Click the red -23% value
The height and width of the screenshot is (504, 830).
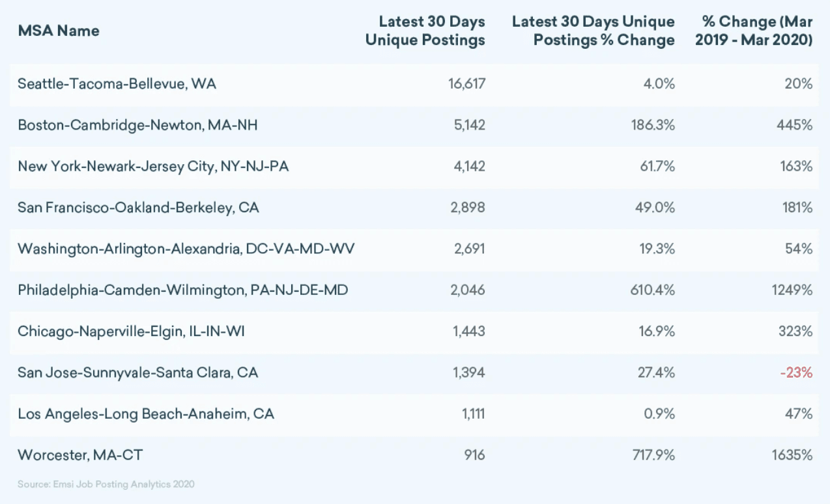tap(796, 372)
